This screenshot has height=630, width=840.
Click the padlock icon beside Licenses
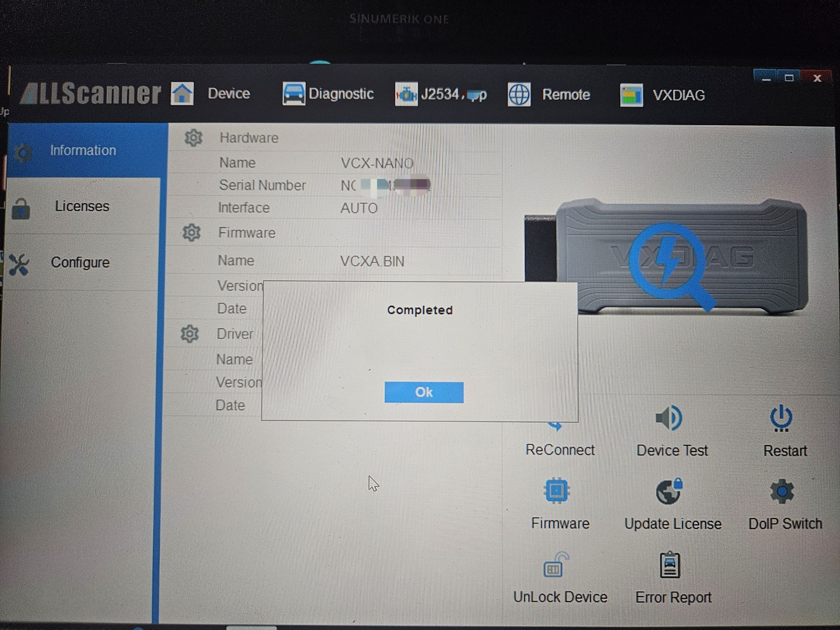click(x=21, y=209)
